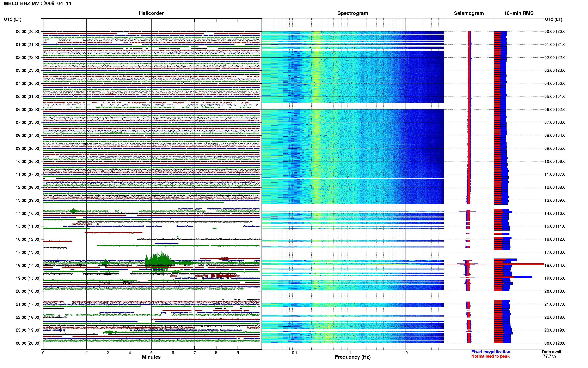Image resolution: width=588 pixels, height=368 pixels.
Task: Click the seismogram spike at 18:00
Action: point(468,264)
